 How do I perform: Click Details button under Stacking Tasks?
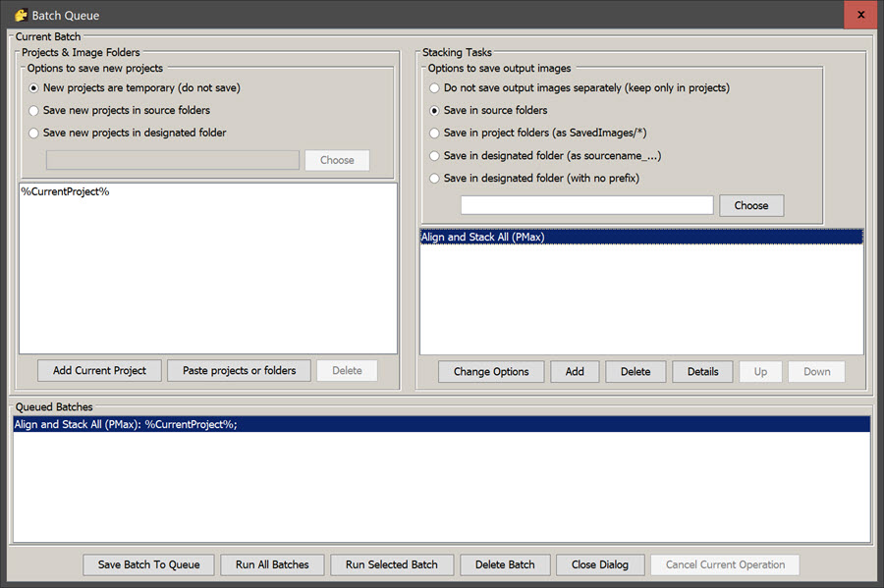[702, 372]
